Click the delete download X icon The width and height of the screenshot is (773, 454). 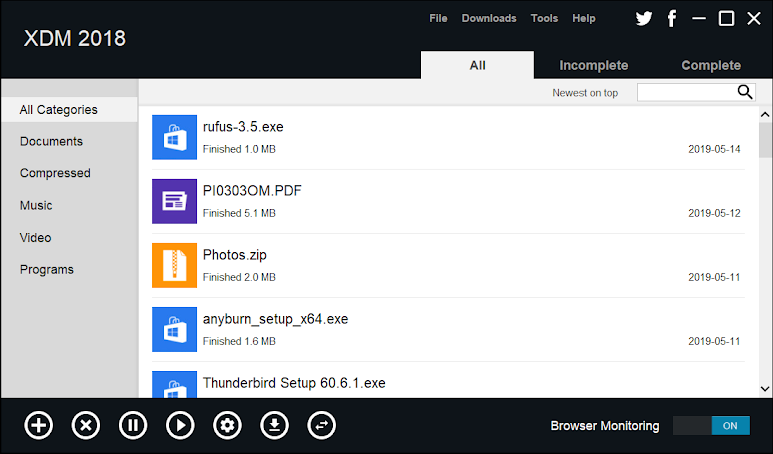point(86,425)
